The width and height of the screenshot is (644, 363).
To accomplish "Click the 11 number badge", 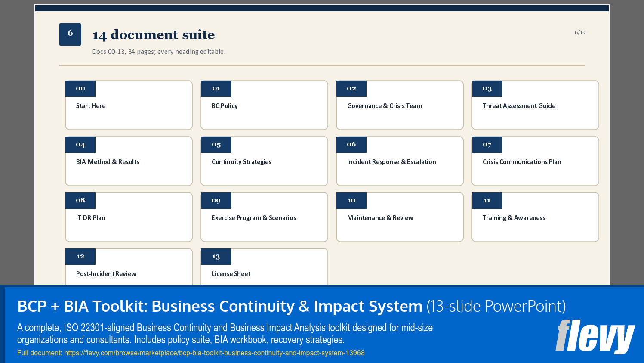I will coord(487,201).
